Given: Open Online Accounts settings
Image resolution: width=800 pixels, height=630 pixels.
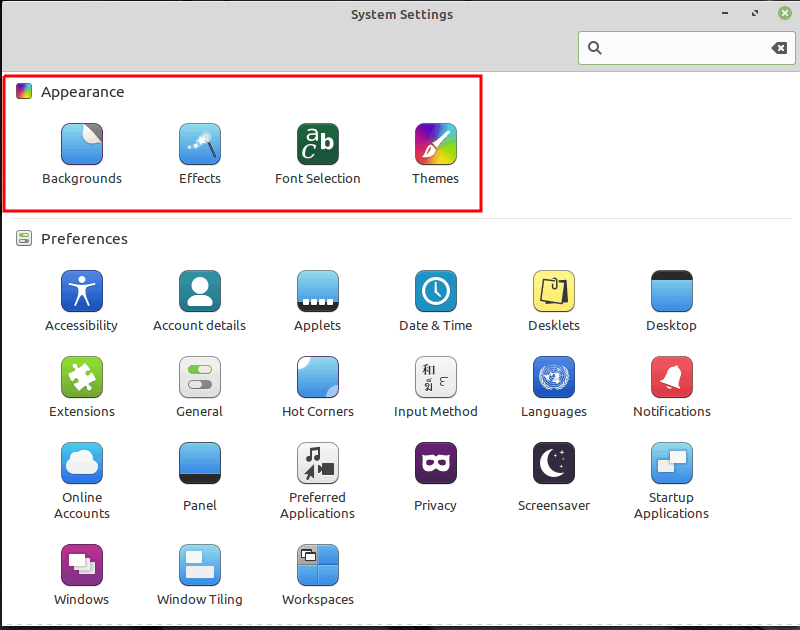Looking at the screenshot, I should pyautogui.click(x=82, y=463).
